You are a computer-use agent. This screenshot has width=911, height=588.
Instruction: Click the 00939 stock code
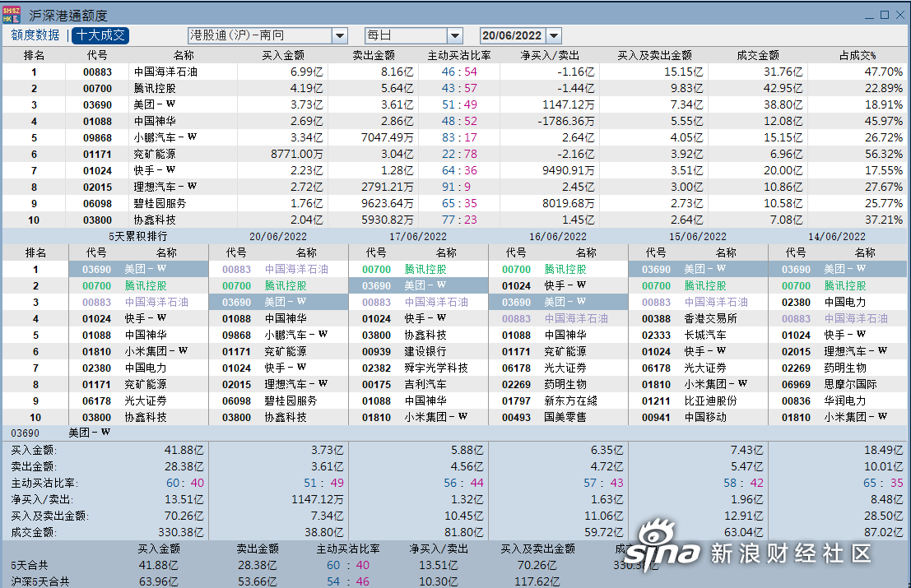click(376, 352)
